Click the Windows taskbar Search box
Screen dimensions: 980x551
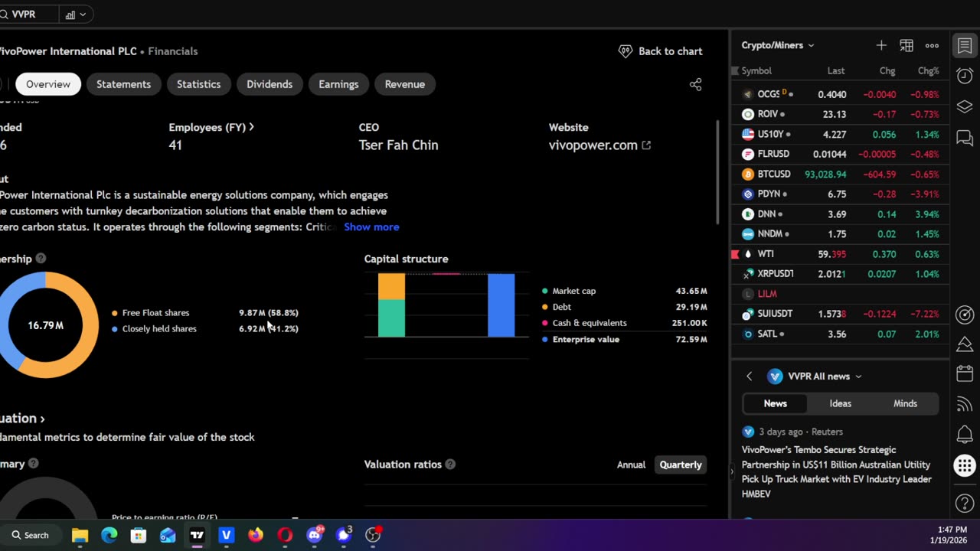coord(31,535)
